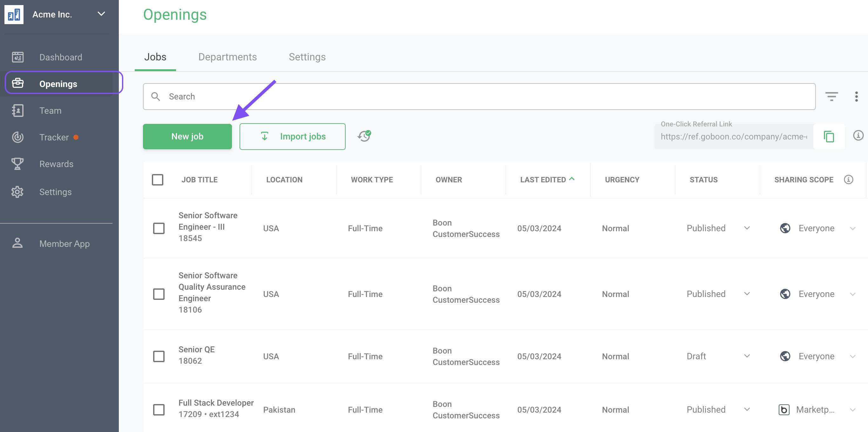868x432 pixels.
Task: Click the sync history clock icon
Action: 364,136
